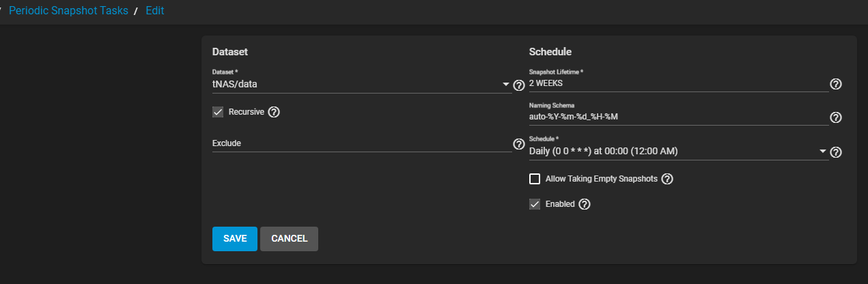Show help for Allow Taking Empty Snapshots
The width and height of the screenshot is (868, 284).
[x=668, y=179]
